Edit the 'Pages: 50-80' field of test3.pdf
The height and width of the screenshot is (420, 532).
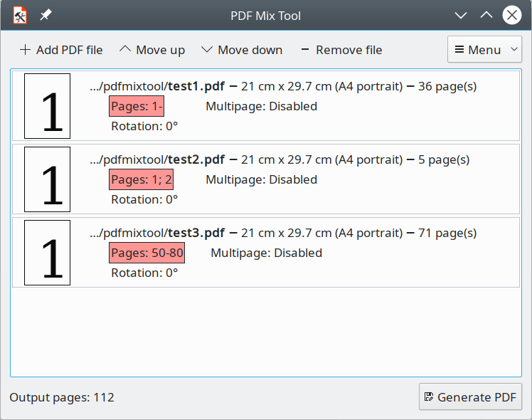click(x=147, y=253)
